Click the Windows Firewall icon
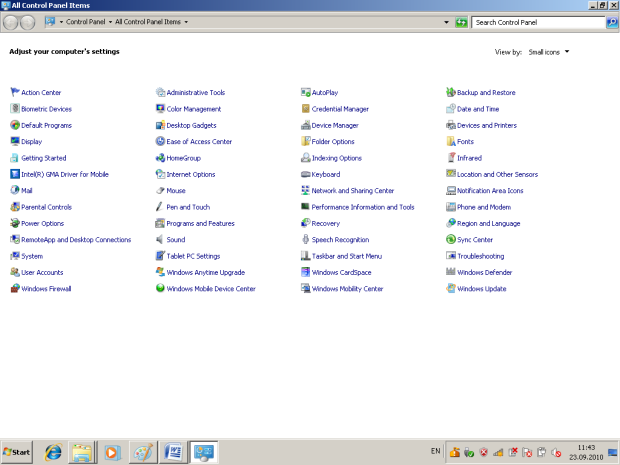The image size is (620, 465). [x=15, y=288]
